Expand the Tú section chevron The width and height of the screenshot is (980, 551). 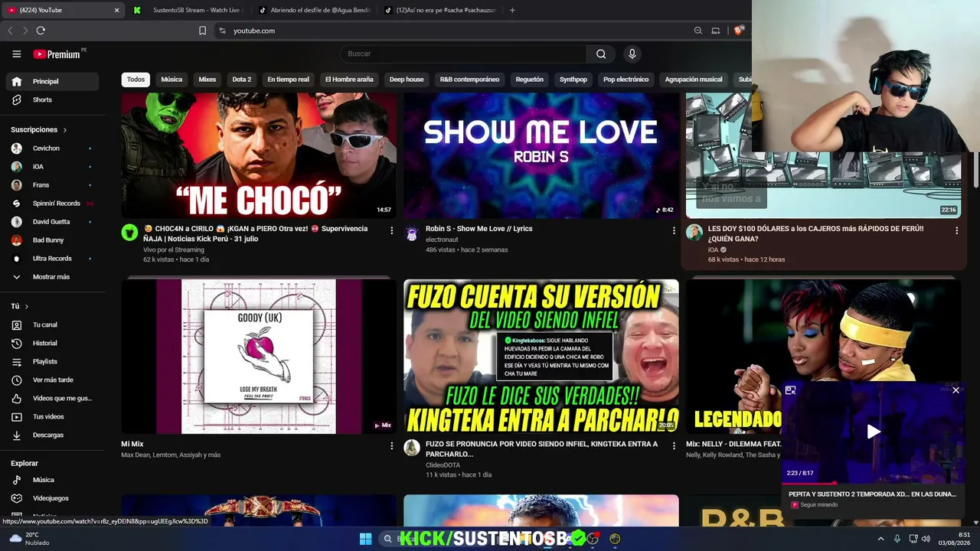coord(27,306)
